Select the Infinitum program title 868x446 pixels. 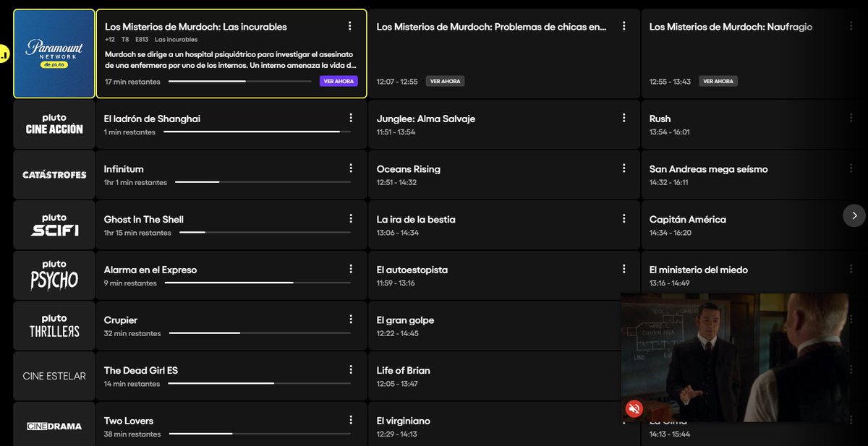click(124, 169)
